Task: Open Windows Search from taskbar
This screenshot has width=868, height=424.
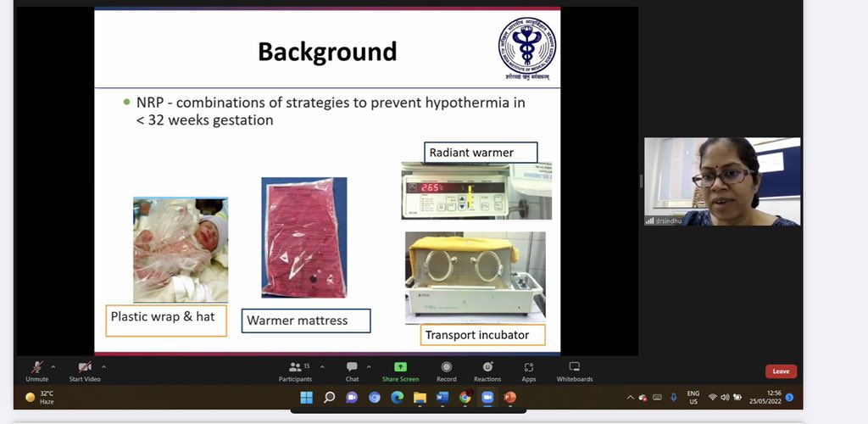Action: click(330, 397)
